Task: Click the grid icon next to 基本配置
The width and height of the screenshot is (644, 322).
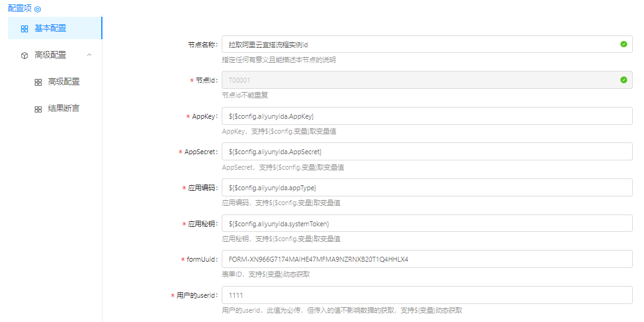Action: (x=24, y=29)
